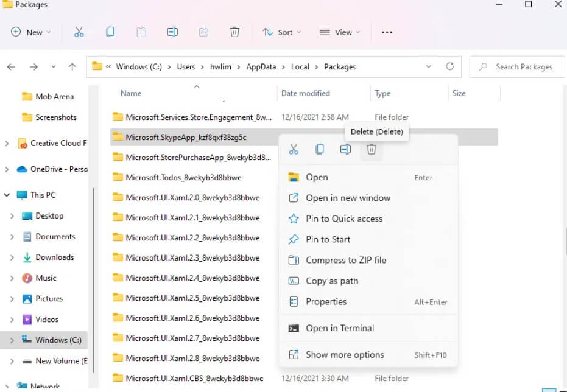Screen dimensions: 567x392
Task: Click the Pictures icon in the sidebar
Action: tap(27, 299)
